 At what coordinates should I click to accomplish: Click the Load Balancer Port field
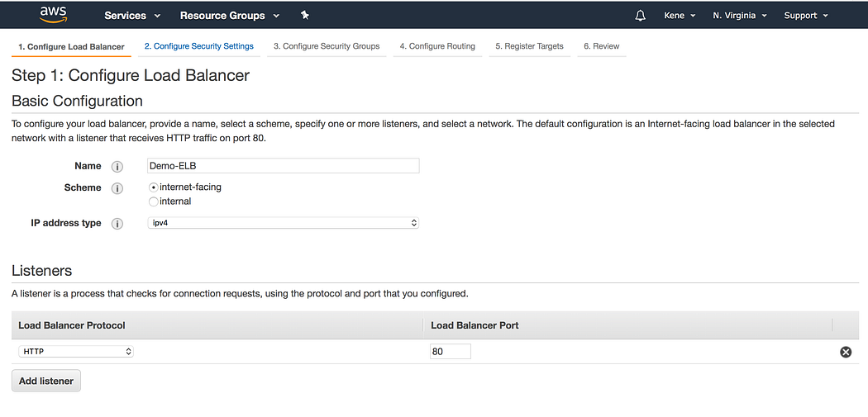(451, 352)
